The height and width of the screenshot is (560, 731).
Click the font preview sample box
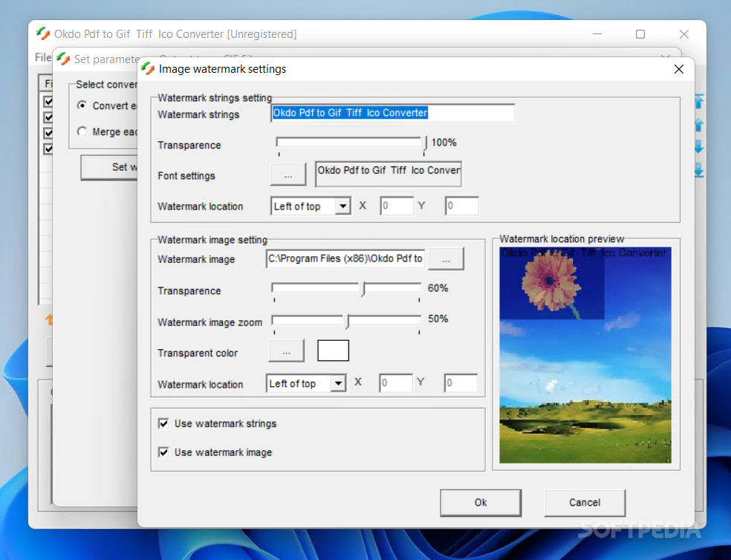389,174
